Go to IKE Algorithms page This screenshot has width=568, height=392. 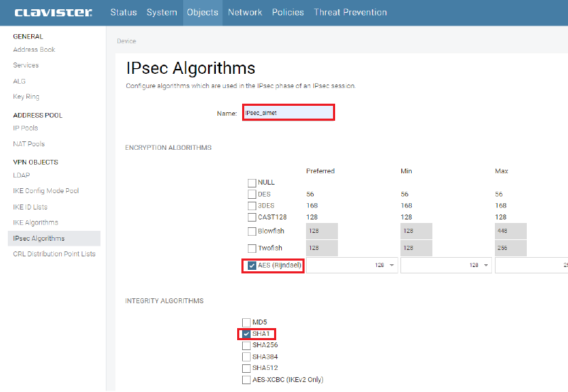35,223
